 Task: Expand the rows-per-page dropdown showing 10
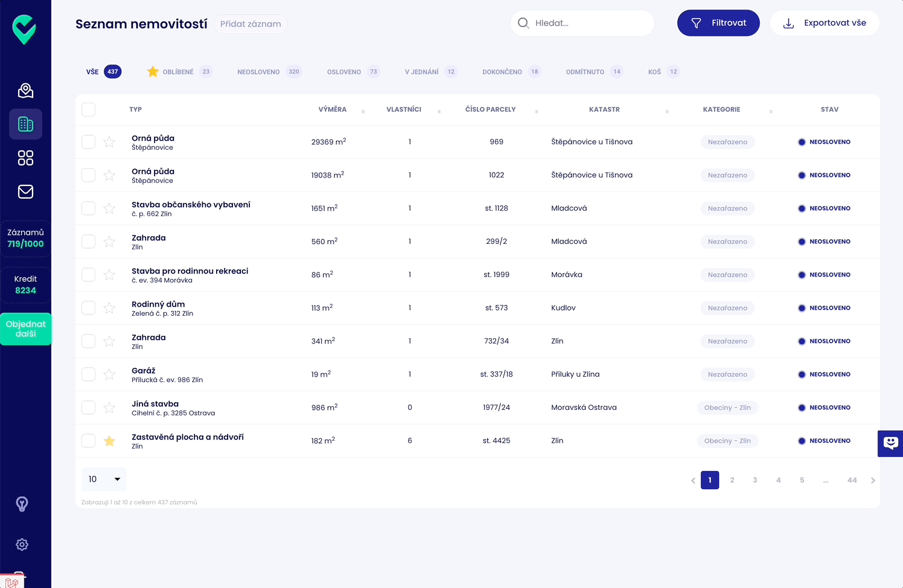[x=104, y=479]
